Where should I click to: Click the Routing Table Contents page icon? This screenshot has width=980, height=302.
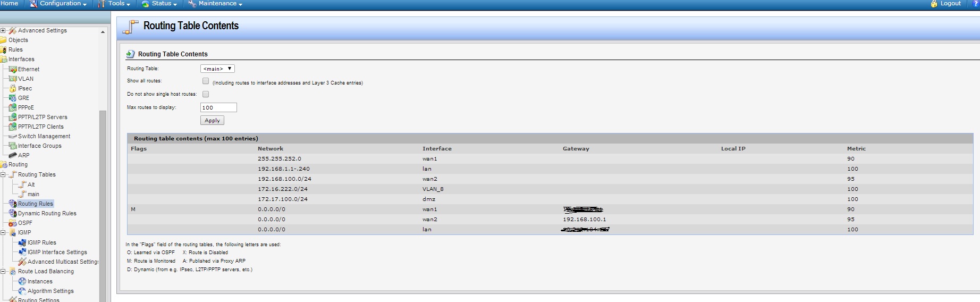point(130,27)
